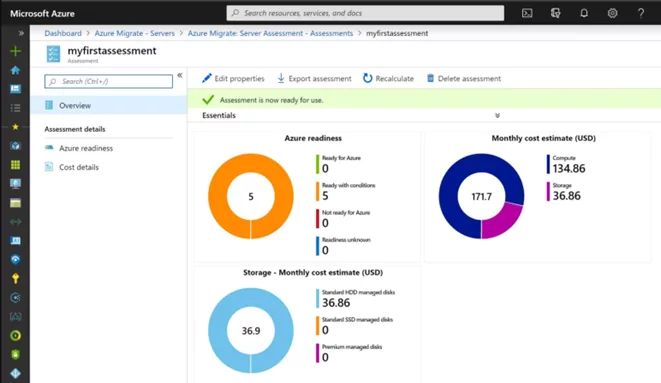Open the green grid All resources icon
The width and height of the screenshot is (661, 383).
click(15, 165)
